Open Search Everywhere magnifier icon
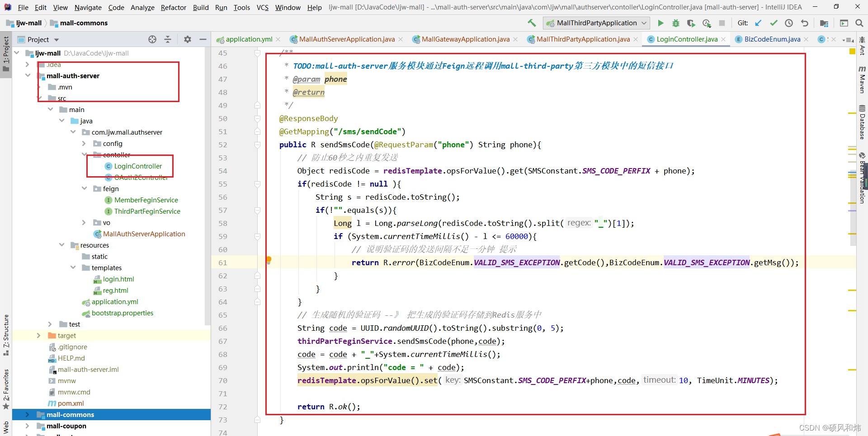The height and width of the screenshot is (436, 868). pos(859,23)
